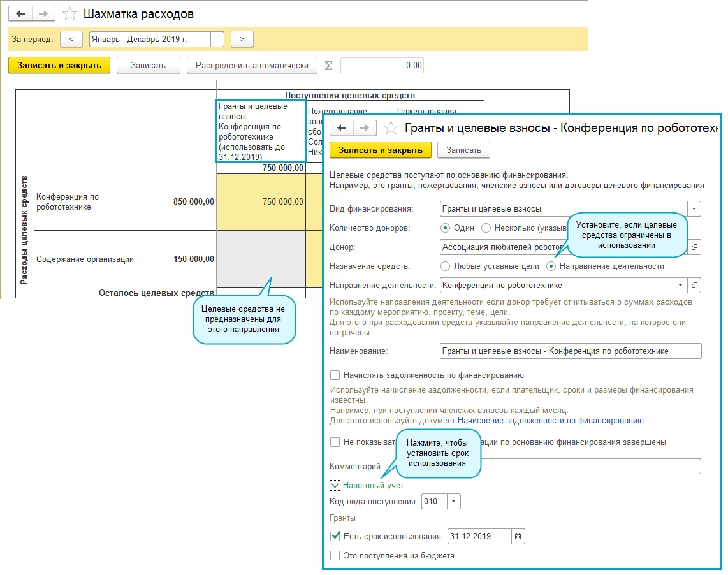Select Направление деятельности radio button

coord(551,266)
